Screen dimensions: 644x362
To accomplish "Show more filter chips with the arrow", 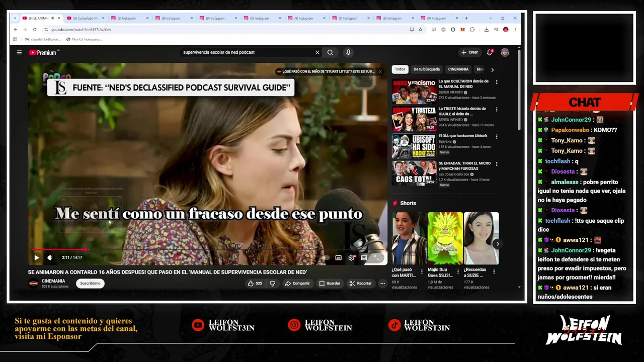I will pyautogui.click(x=492, y=69).
